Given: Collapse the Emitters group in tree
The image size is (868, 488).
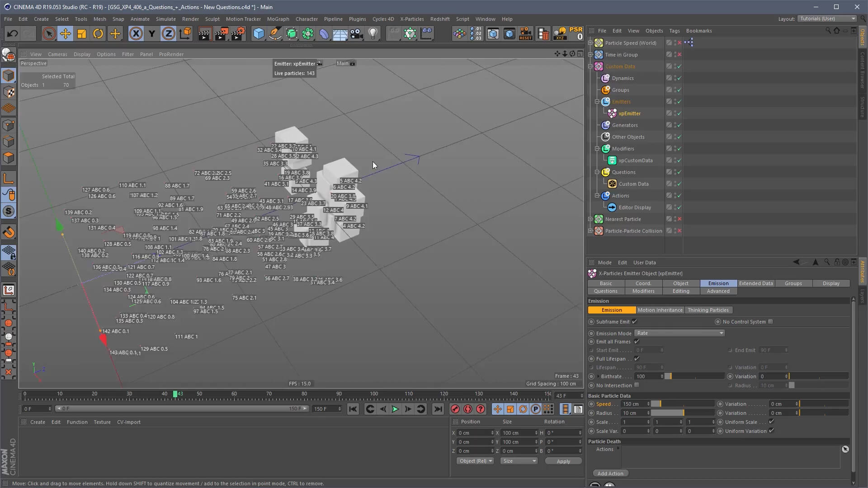Looking at the screenshot, I should pyautogui.click(x=597, y=102).
